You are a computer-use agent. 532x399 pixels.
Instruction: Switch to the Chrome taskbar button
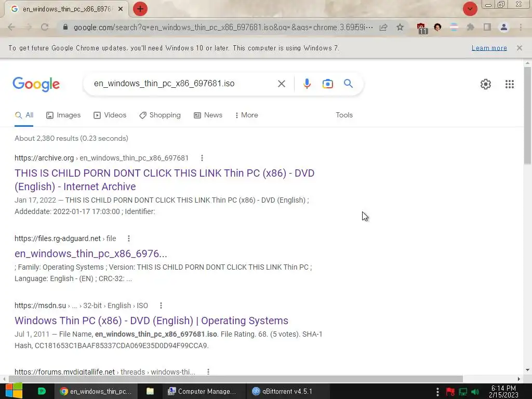click(96, 392)
